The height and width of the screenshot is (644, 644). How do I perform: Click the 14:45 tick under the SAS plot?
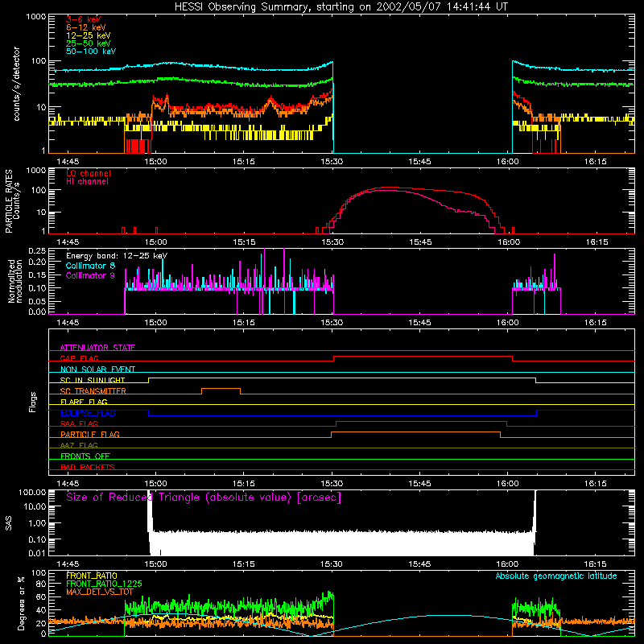pos(68,564)
